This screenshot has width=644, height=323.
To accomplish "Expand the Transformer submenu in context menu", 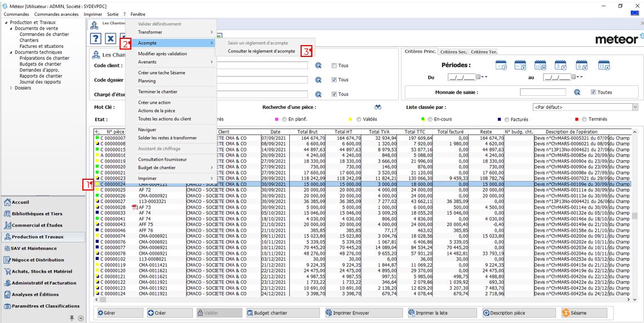I will pos(170,32).
